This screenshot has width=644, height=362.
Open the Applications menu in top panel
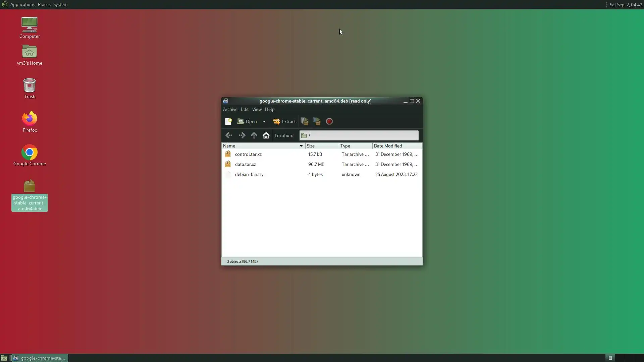pos(22,4)
